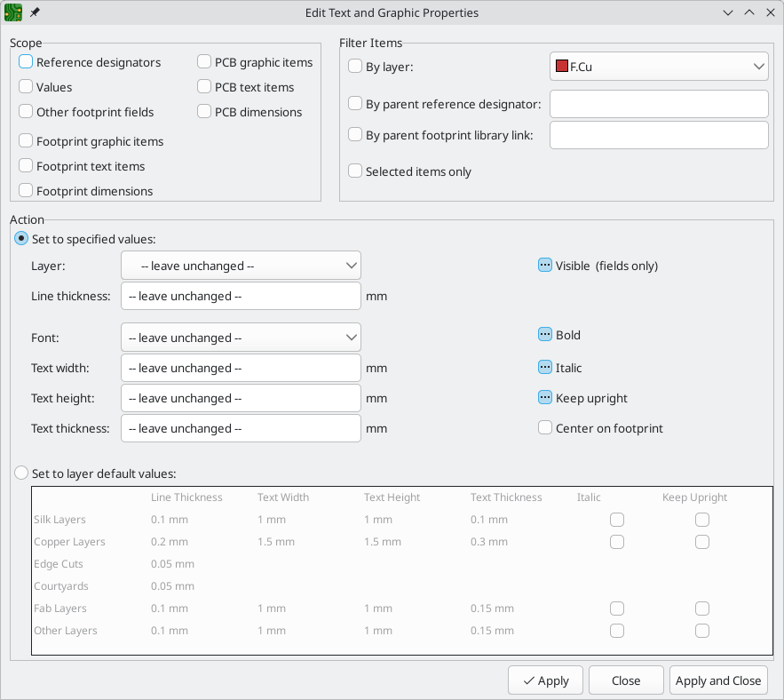Toggle the Keep upright tri-state icon
The image size is (784, 700).
(544, 398)
